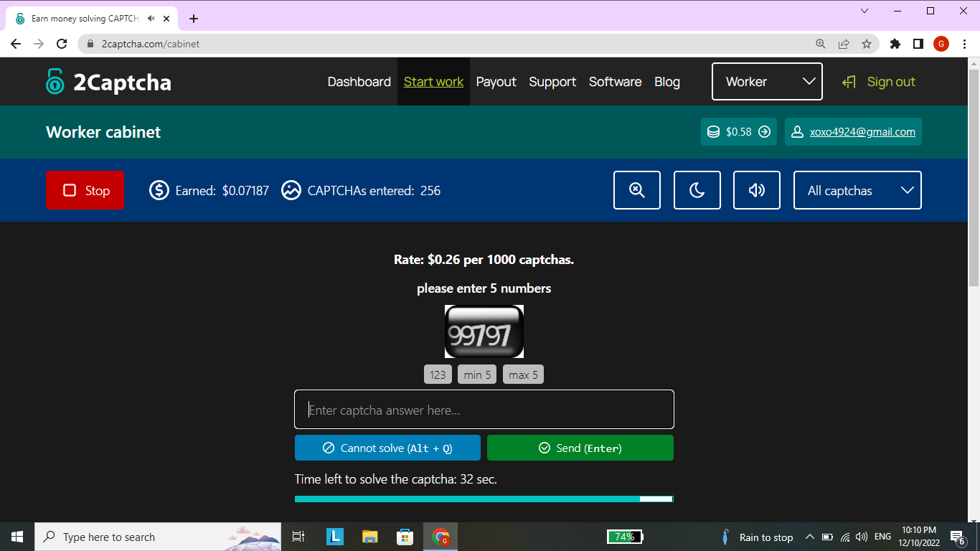980x551 pixels.
Task: Bookmark this page with the star icon
Action: 867,44
